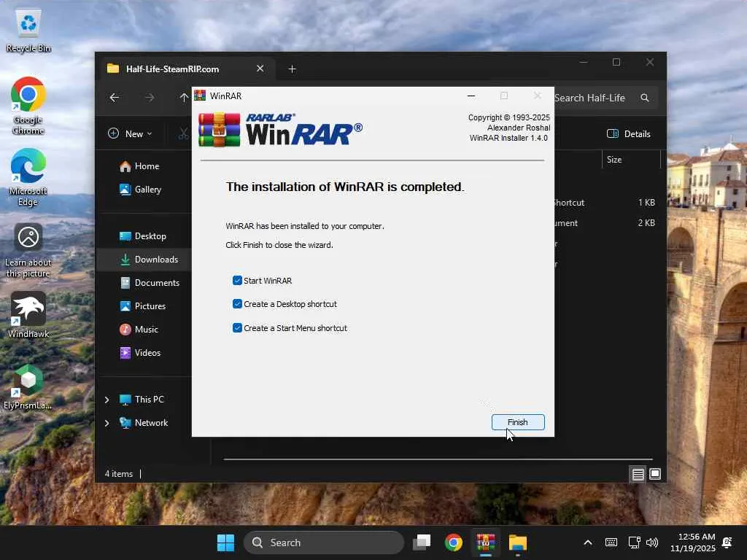
Task: Open clock showing 12:56 AM
Action: [x=693, y=542]
